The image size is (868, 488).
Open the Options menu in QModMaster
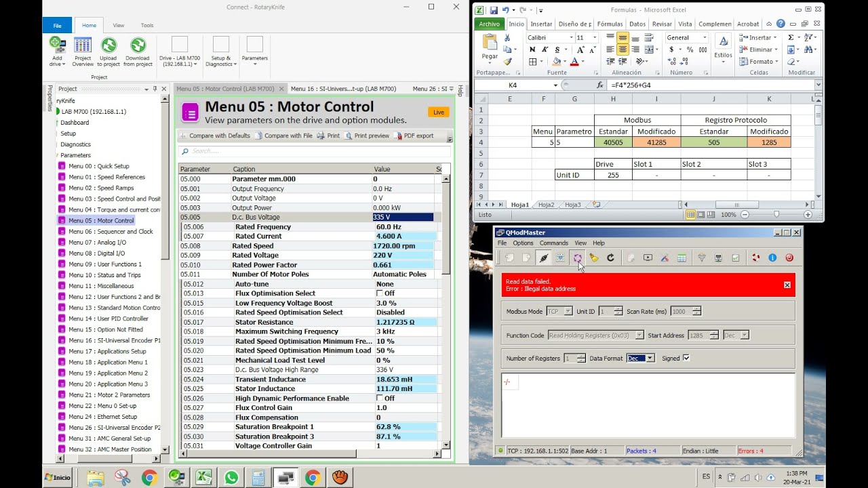coord(523,243)
